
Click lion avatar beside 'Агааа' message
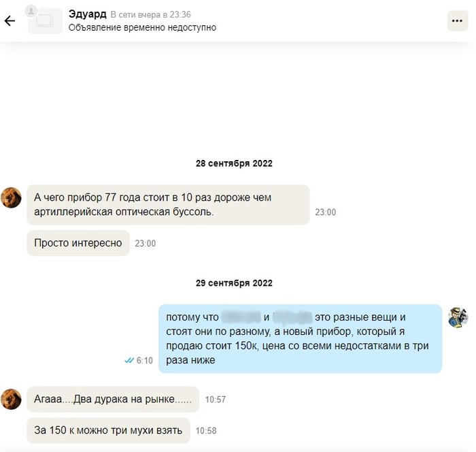[x=12, y=399]
